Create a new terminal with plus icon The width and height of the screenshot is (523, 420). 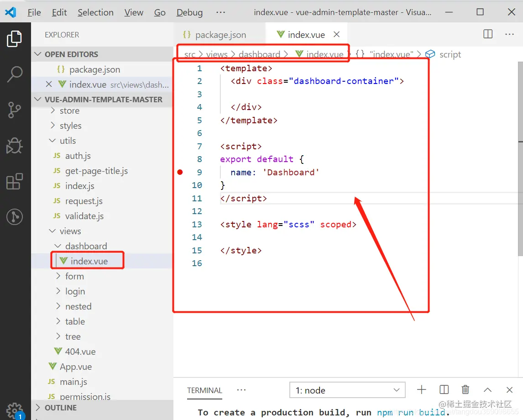pyautogui.click(x=422, y=390)
